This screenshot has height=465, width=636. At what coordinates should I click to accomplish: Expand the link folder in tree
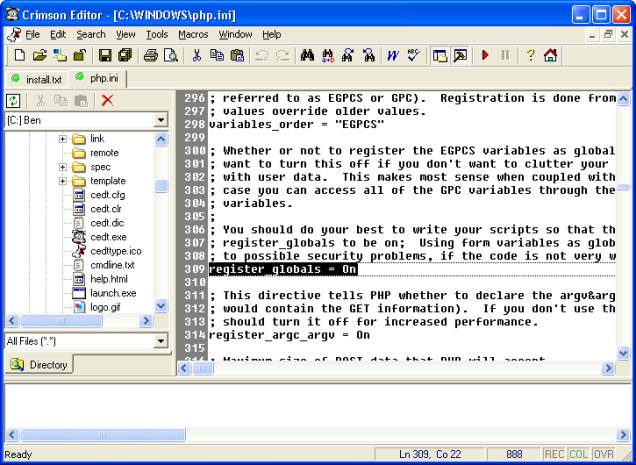pyautogui.click(x=62, y=139)
